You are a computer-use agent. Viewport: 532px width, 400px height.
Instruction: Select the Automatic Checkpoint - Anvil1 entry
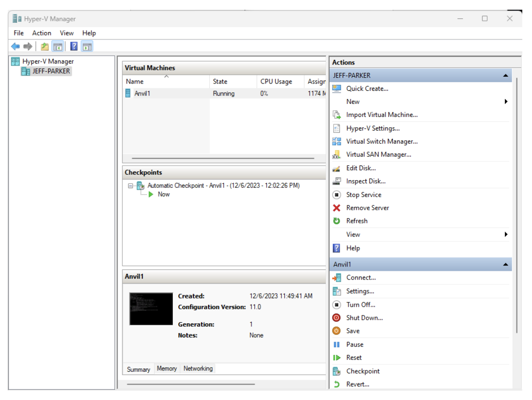coord(223,185)
